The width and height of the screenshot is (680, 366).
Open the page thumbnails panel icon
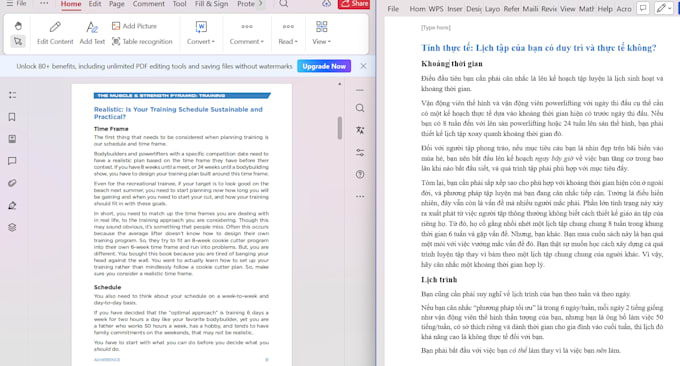[x=12, y=139]
